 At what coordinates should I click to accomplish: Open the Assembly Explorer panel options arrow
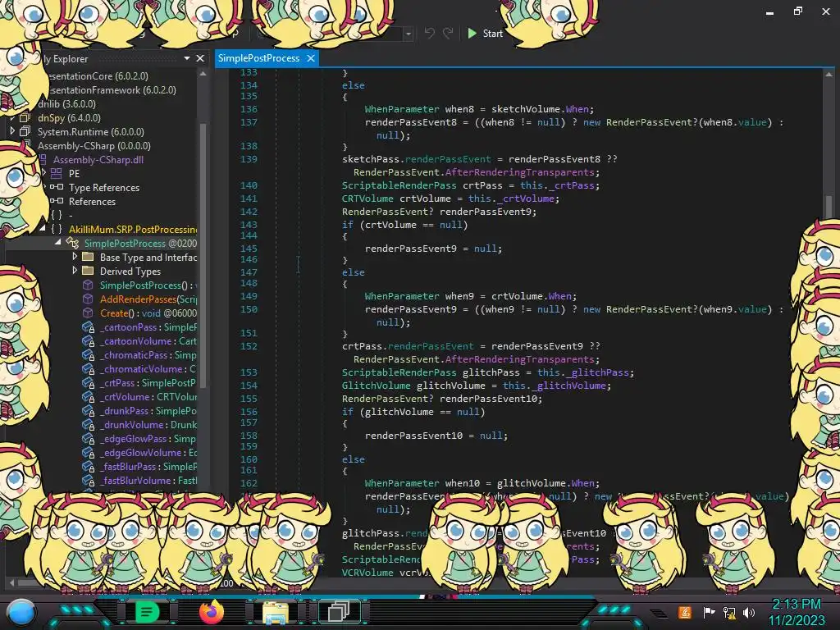(x=187, y=58)
